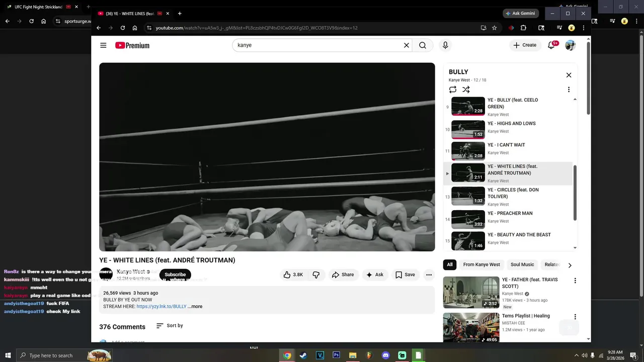The width and height of the screenshot is (644, 362).
Task: Open File Explorer from the taskbar
Action: (x=353, y=355)
